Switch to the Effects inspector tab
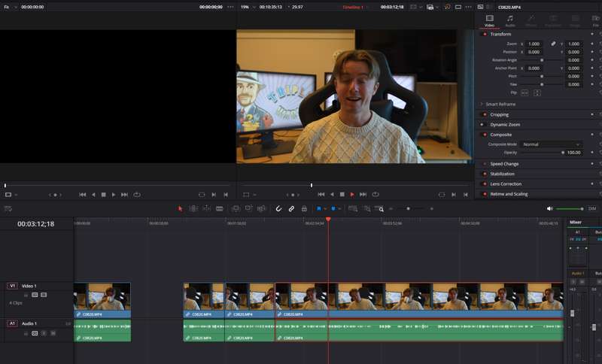Screen dimensions: 602x364 tap(531, 21)
